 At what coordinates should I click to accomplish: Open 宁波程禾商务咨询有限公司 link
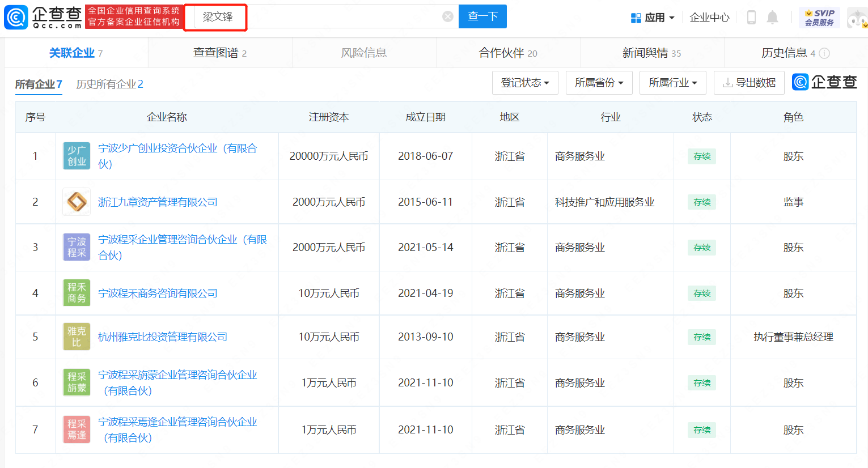tap(158, 293)
